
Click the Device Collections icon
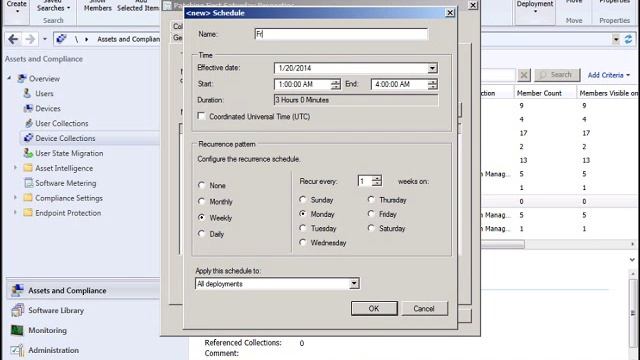tap(28, 138)
